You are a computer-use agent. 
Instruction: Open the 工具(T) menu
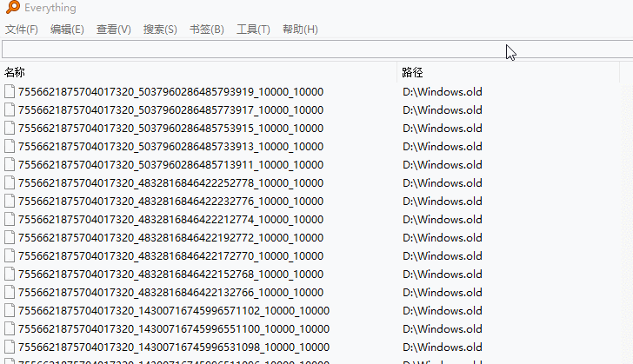[253, 30]
